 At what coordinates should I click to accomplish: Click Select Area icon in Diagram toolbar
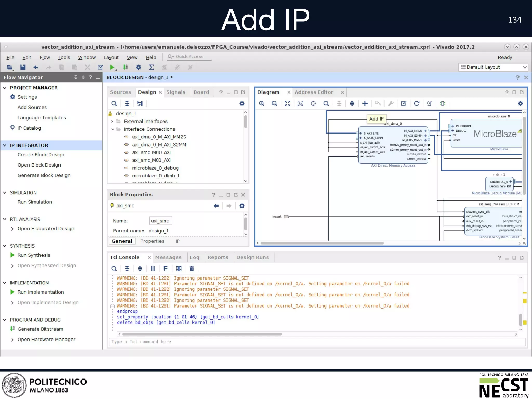click(x=300, y=103)
